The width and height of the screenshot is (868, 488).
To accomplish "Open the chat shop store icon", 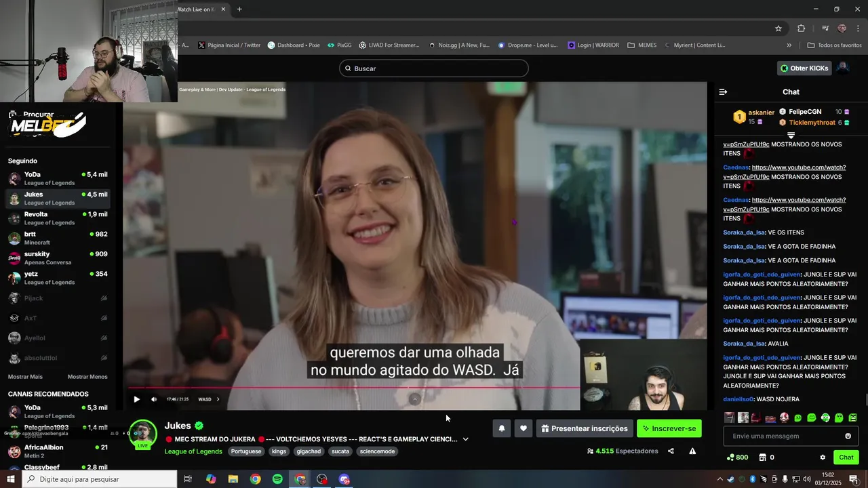I will pyautogui.click(x=762, y=457).
